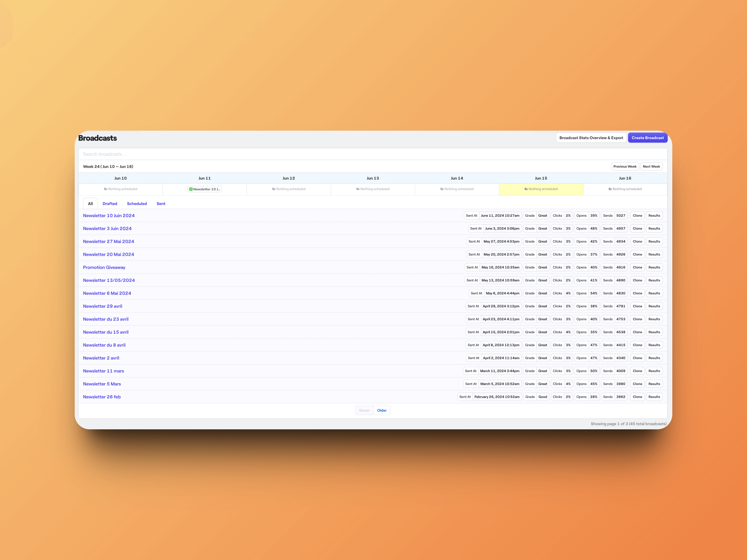
Task: Clone the Newsletter 26 feb broadcast
Action: tap(637, 397)
